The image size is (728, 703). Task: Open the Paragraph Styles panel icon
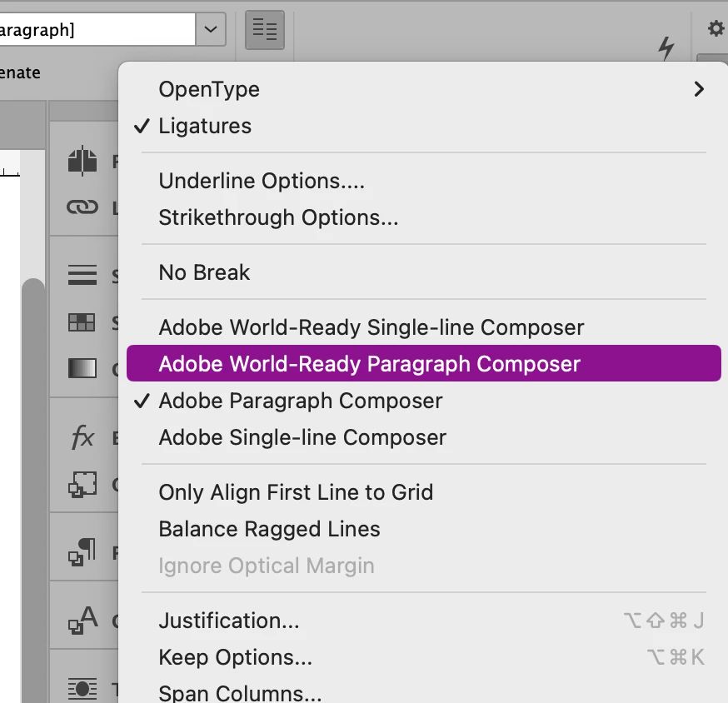(x=82, y=552)
